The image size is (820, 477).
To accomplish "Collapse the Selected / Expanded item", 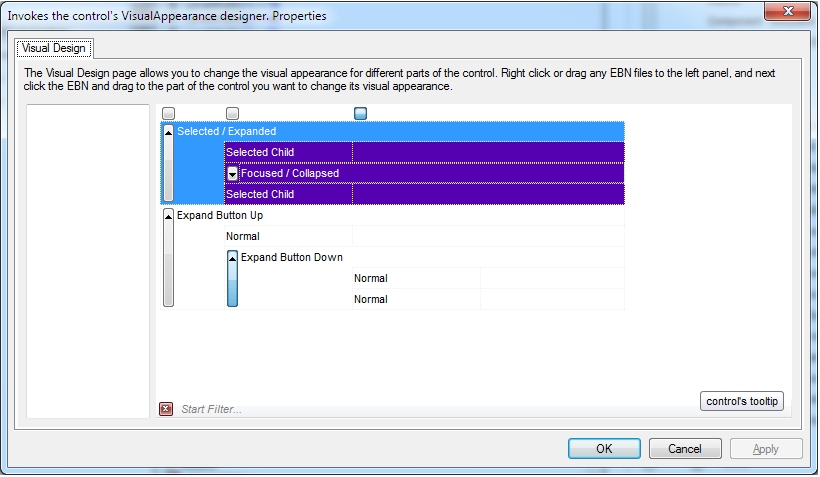I will 168,132.
